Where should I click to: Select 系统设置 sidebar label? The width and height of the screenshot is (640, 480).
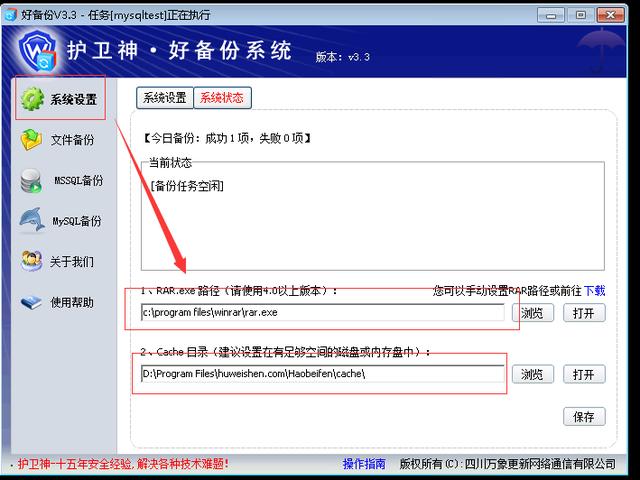73,99
